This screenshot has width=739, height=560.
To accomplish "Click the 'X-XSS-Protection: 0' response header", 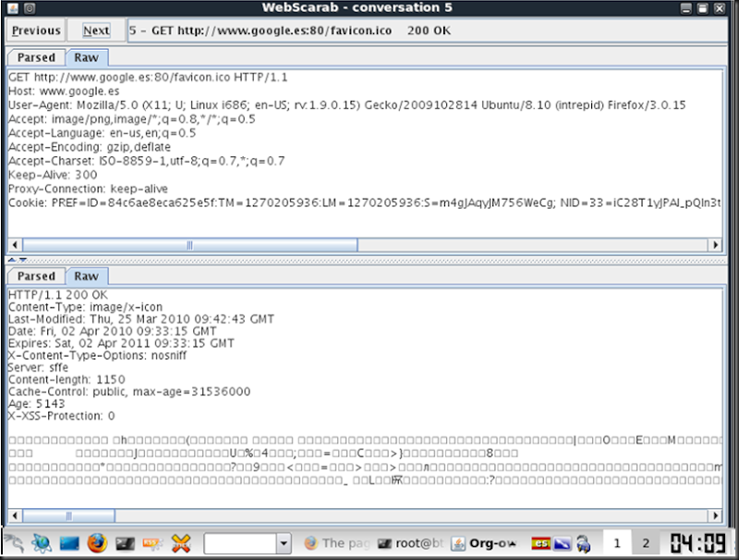I will coord(62,416).
